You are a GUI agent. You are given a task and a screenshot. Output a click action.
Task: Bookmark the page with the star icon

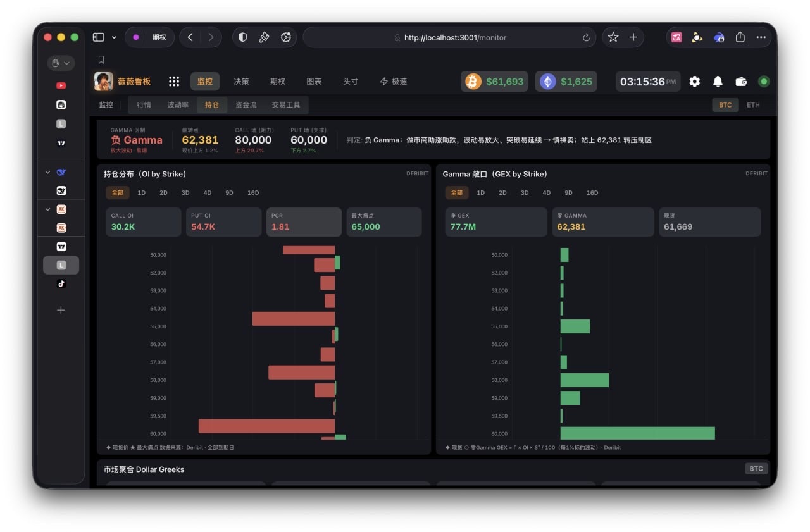click(613, 37)
